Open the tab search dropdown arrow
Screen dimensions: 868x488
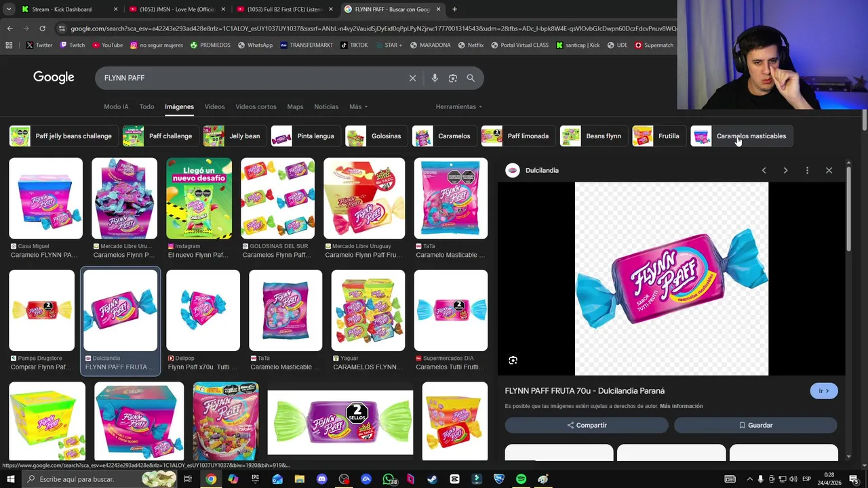(x=9, y=9)
